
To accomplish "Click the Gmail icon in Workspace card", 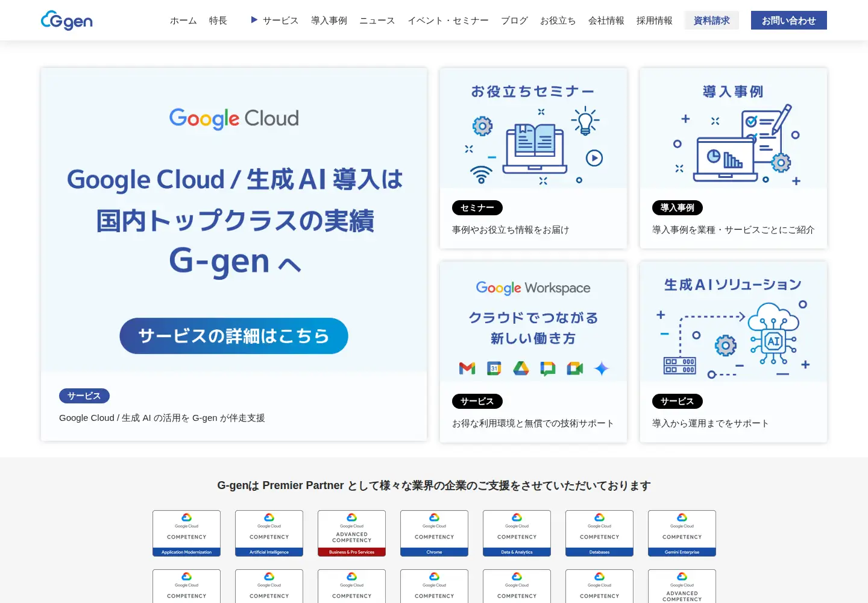I will click(x=467, y=368).
